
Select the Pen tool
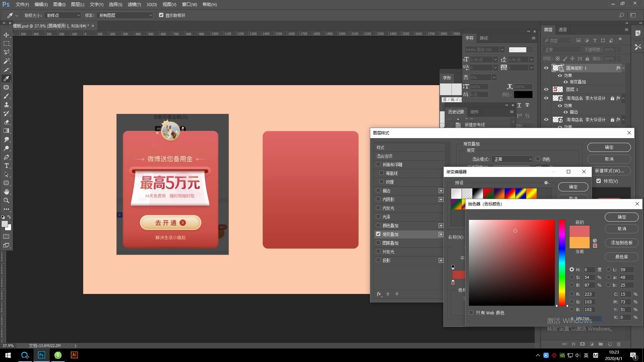[x=6, y=157]
